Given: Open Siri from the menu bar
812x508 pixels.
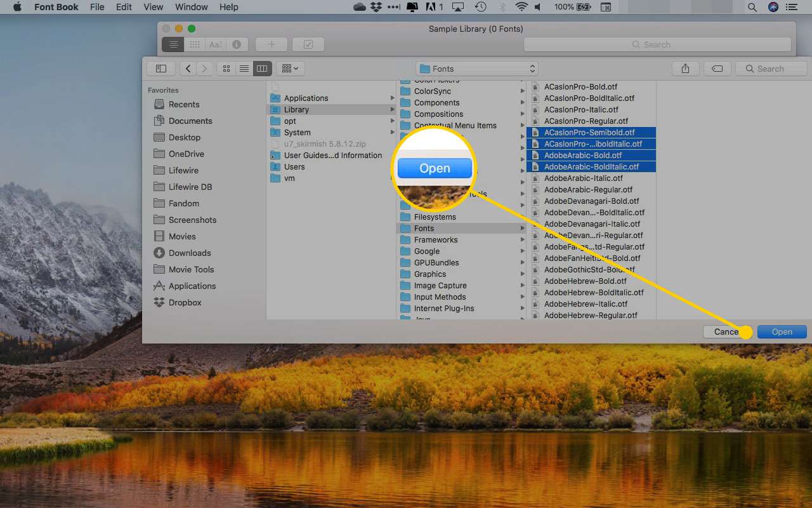Looking at the screenshot, I should pyautogui.click(x=773, y=7).
